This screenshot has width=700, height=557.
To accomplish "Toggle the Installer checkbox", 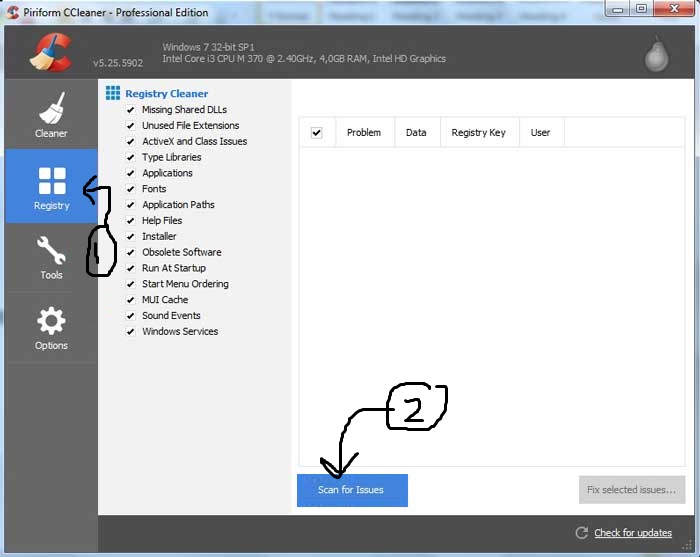I will point(130,237).
